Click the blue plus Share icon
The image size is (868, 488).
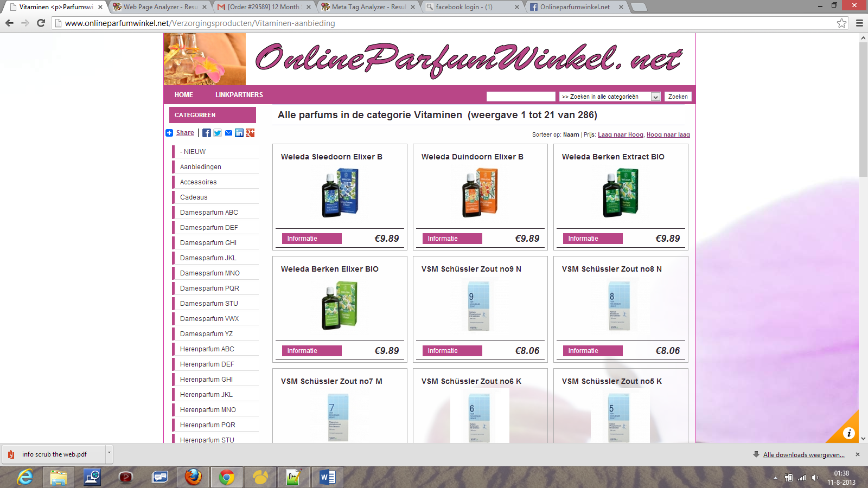tap(169, 133)
